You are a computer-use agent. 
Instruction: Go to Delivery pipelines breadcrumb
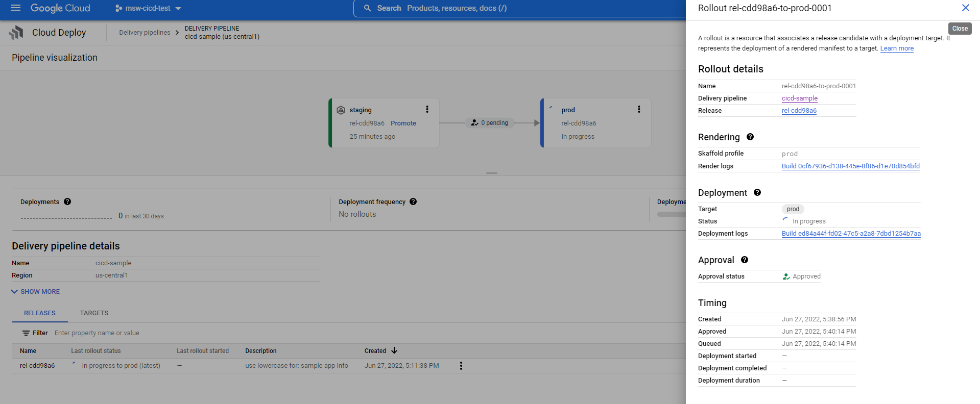[x=145, y=33]
